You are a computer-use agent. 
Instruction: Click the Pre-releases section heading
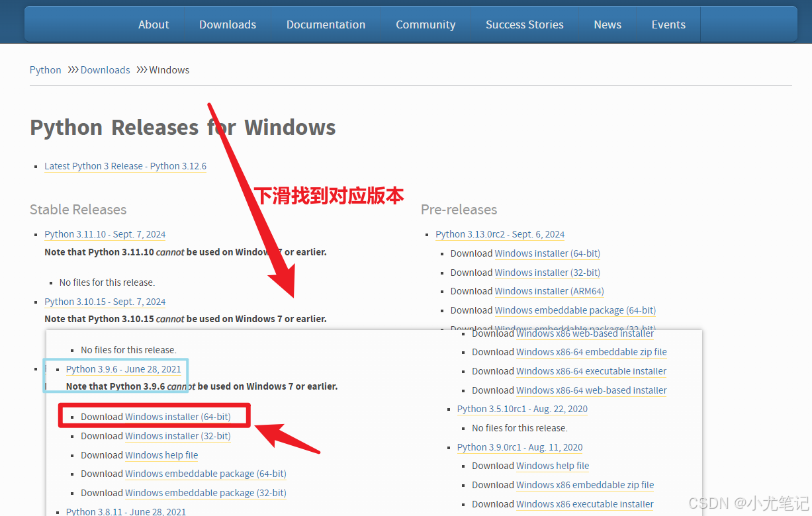coord(459,210)
